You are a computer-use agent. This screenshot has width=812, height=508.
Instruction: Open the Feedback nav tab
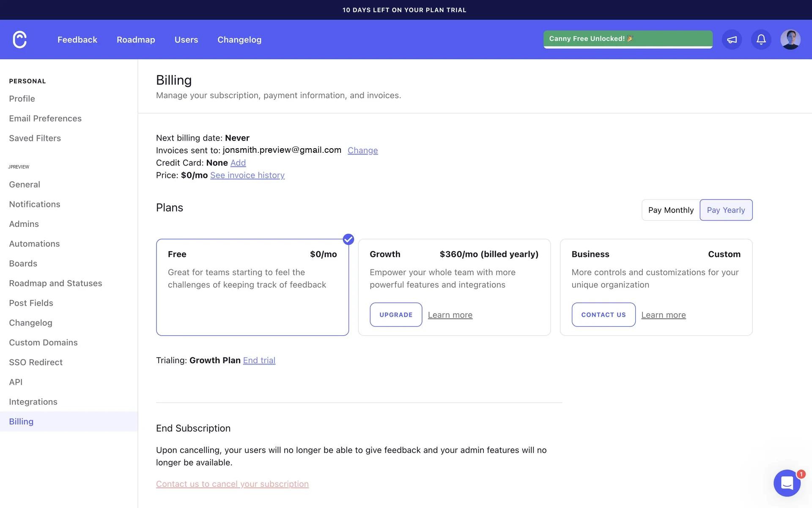pos(77,39)
